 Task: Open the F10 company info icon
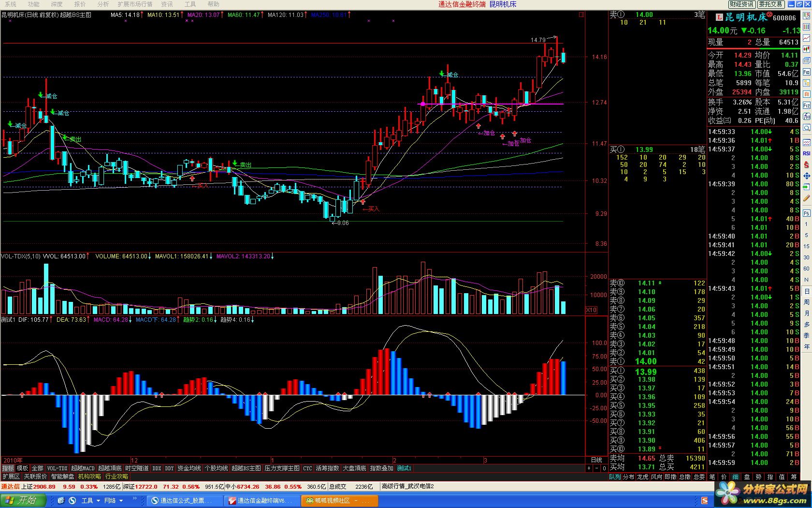[806, 72]
